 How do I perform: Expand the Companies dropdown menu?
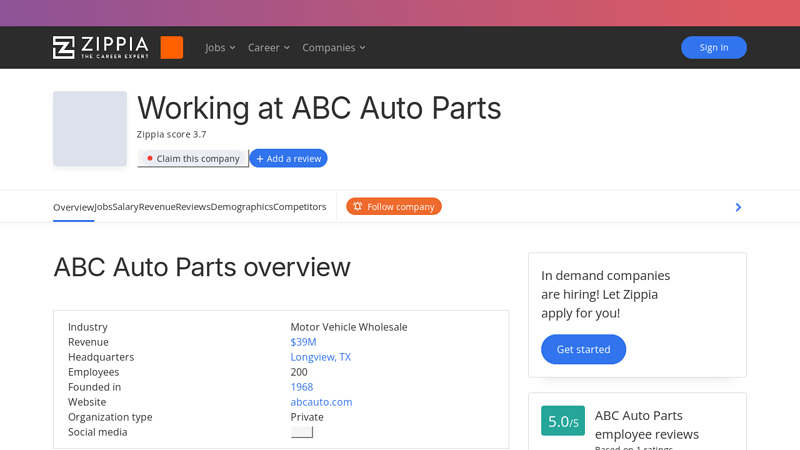tap(334, 47)
